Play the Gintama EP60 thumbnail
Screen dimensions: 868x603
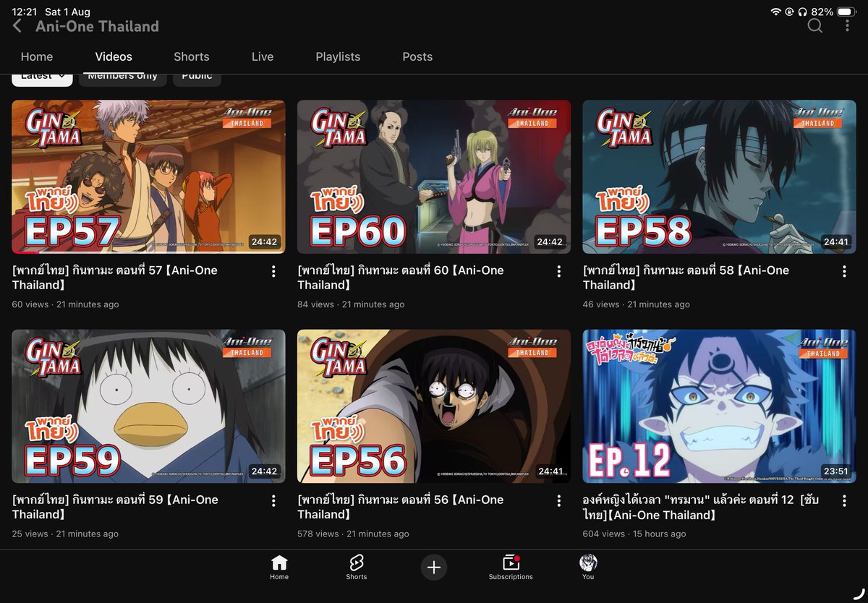click(x=434, y=177)
